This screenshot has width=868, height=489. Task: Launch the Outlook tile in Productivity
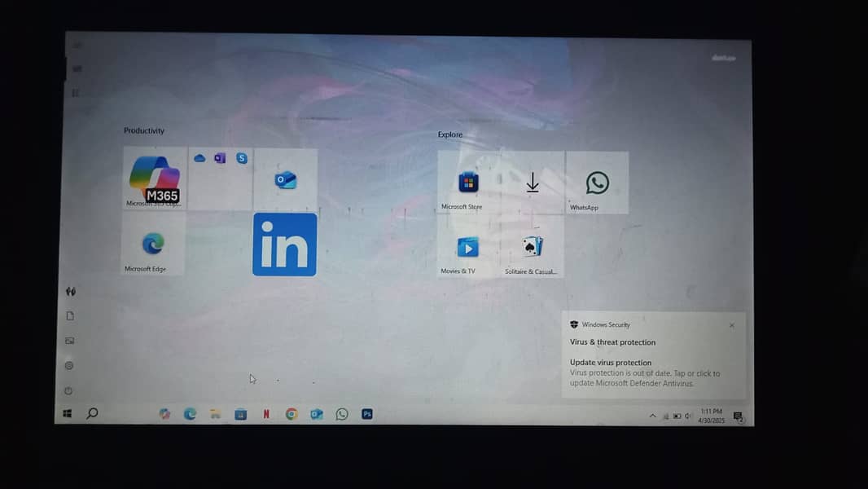click(286, 179)
